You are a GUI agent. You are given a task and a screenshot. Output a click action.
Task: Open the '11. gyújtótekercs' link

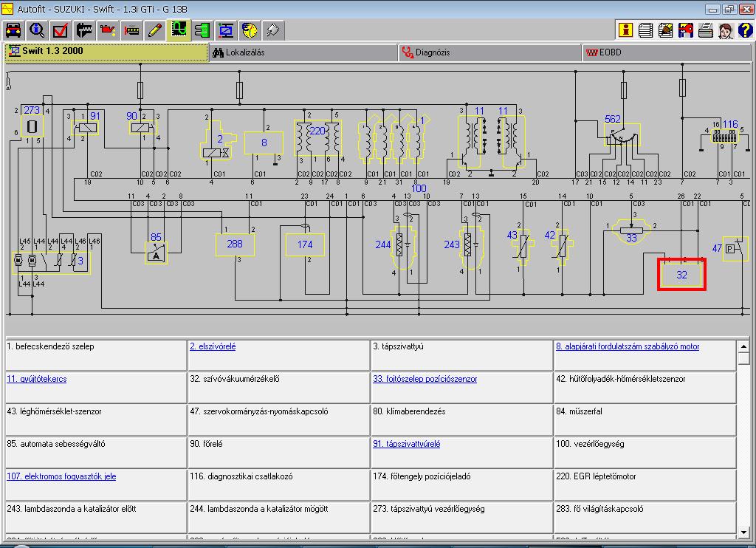pyautogui.click(x=37, y=379)
